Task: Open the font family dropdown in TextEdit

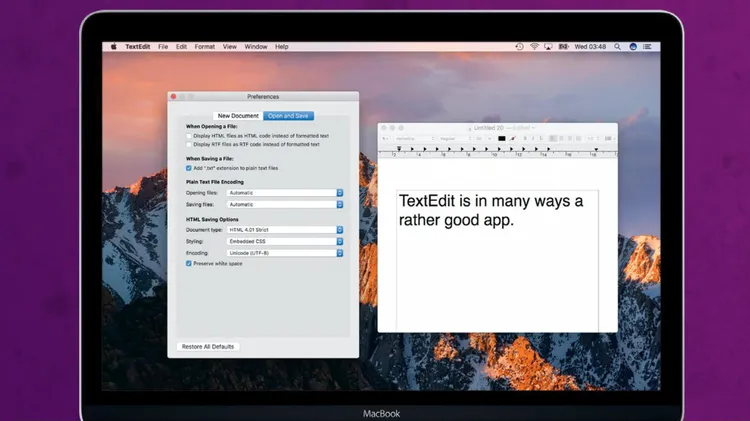Action: [414, 139]
